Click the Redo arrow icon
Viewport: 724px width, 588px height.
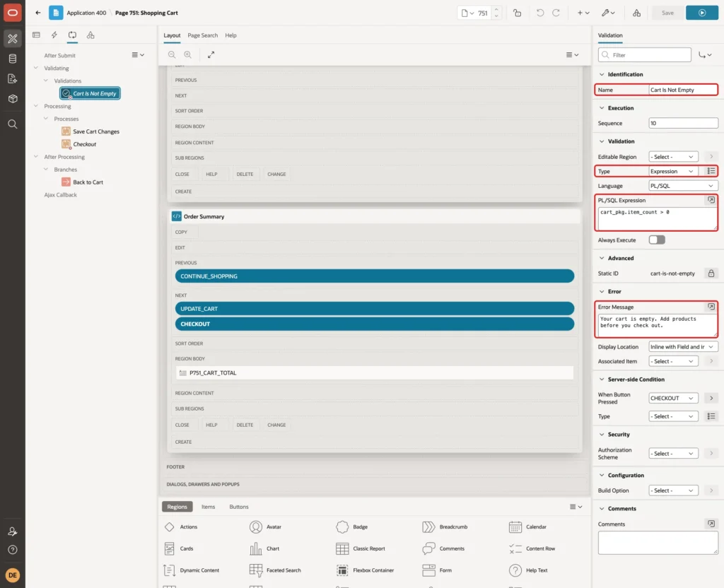point(556,13)
